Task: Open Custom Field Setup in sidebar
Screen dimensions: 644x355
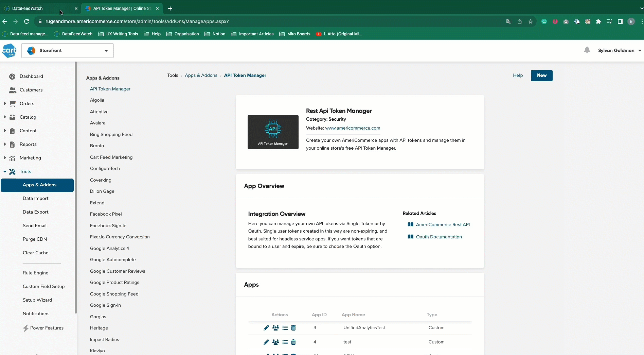Action: point(43,287)
